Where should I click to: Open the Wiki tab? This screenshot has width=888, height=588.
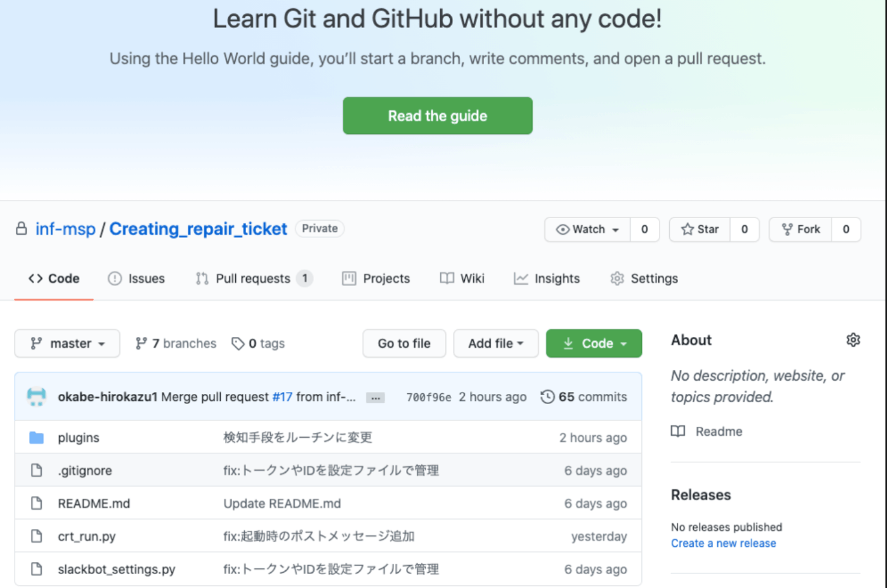coord(462,278)
